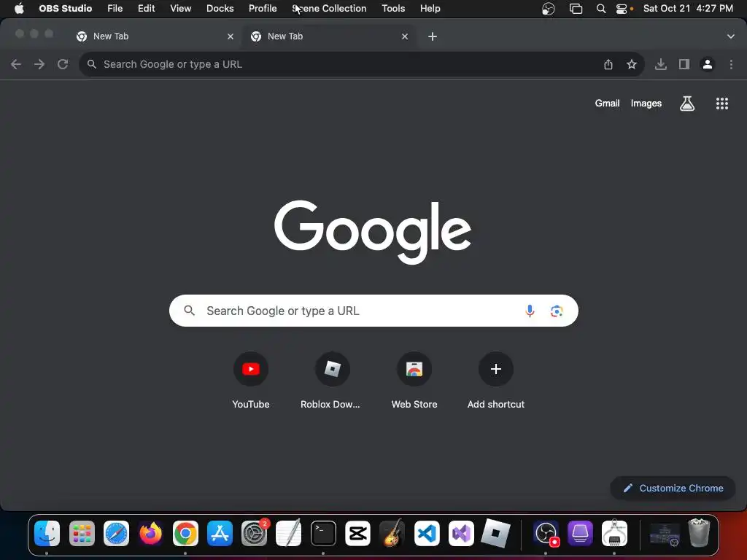Open the Scene Collection menu
Screen dimensions: 747x560
coord(329,9)
